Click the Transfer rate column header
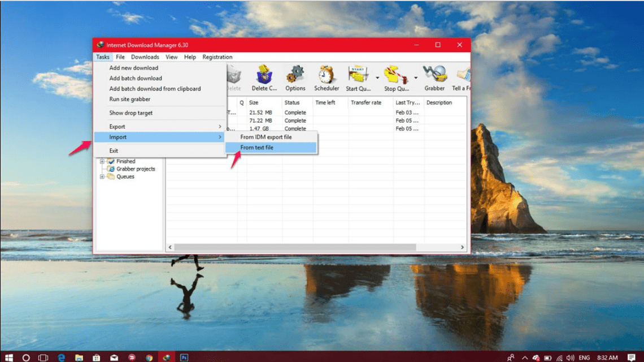Image resolution: width=644 pixels, height=362 pixels. click(x=365, y=102)
